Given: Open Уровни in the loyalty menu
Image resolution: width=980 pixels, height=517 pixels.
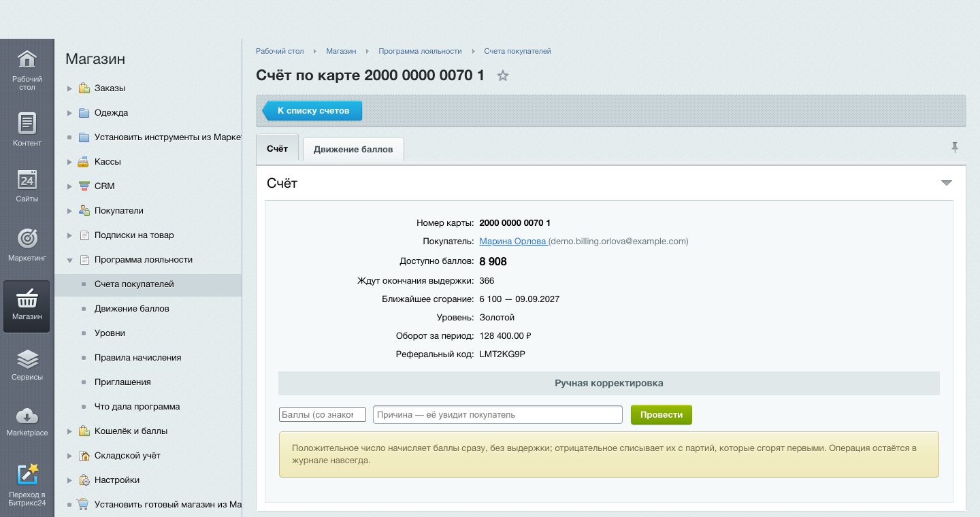Looking at the screenshot, I should click(x=110, y=333).
